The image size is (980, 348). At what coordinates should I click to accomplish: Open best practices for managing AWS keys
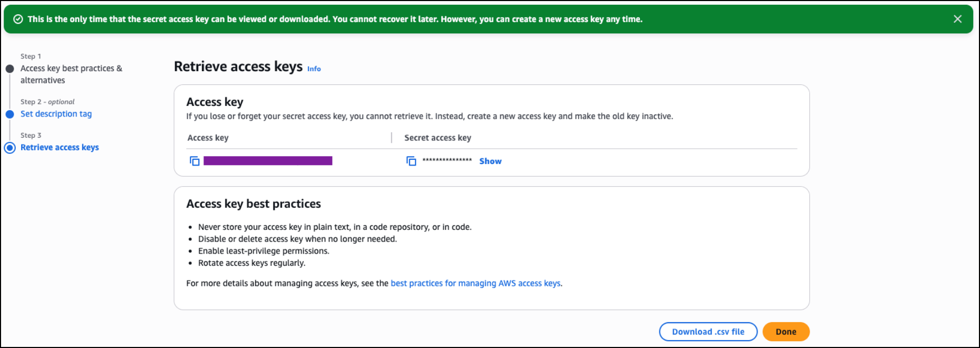click(x=476, y=283)
